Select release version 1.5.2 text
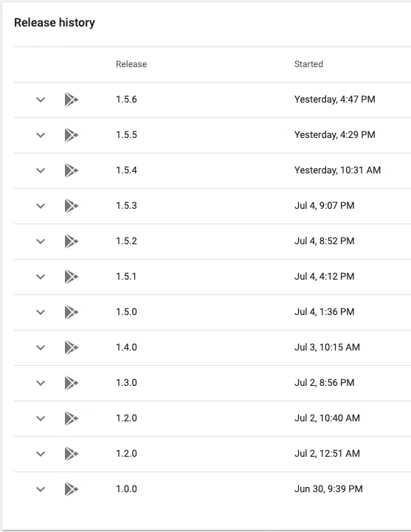This screenshot has width=411, height=532. pyautogui.click(x=126, y=241)
